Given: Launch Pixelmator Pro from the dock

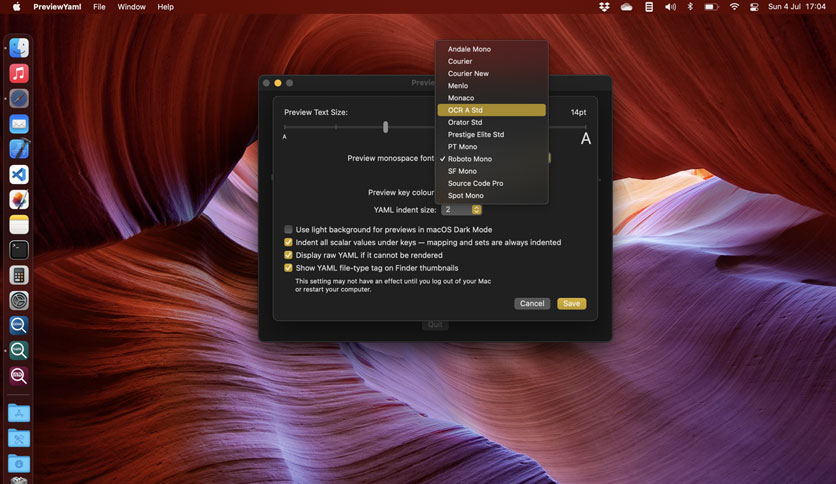Looking at the screenshot, I should pos(19,199).
